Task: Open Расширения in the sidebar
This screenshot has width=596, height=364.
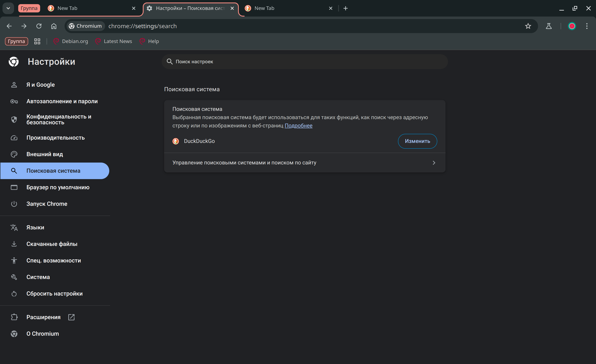Action: (x=43, y=317)
